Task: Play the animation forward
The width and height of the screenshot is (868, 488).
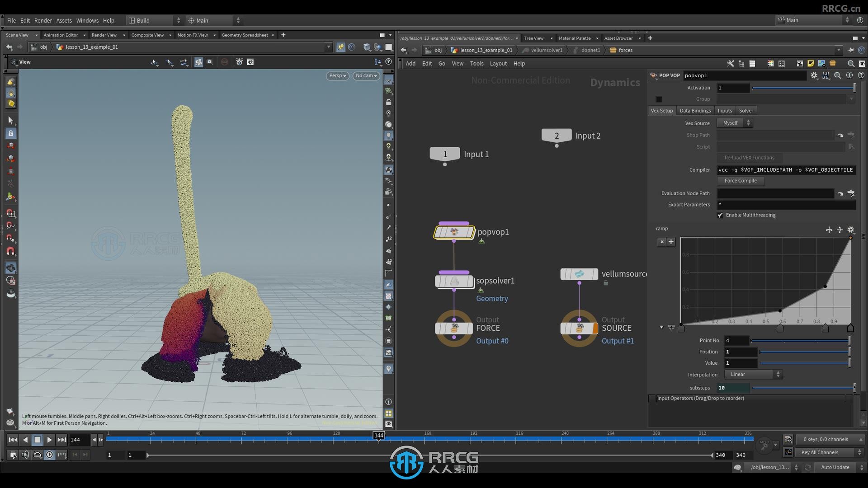Action: (x=50, y=440)
